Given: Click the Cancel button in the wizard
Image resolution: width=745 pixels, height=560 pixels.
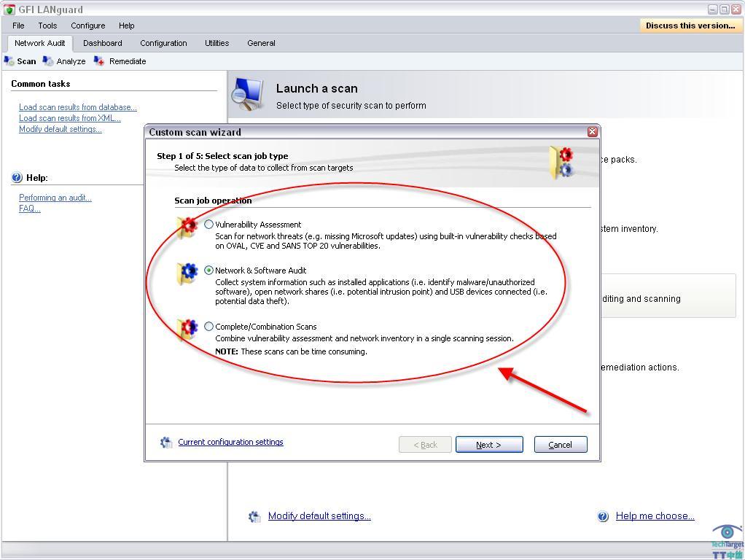Looking at the screenshot, I should tap(561, 445).
